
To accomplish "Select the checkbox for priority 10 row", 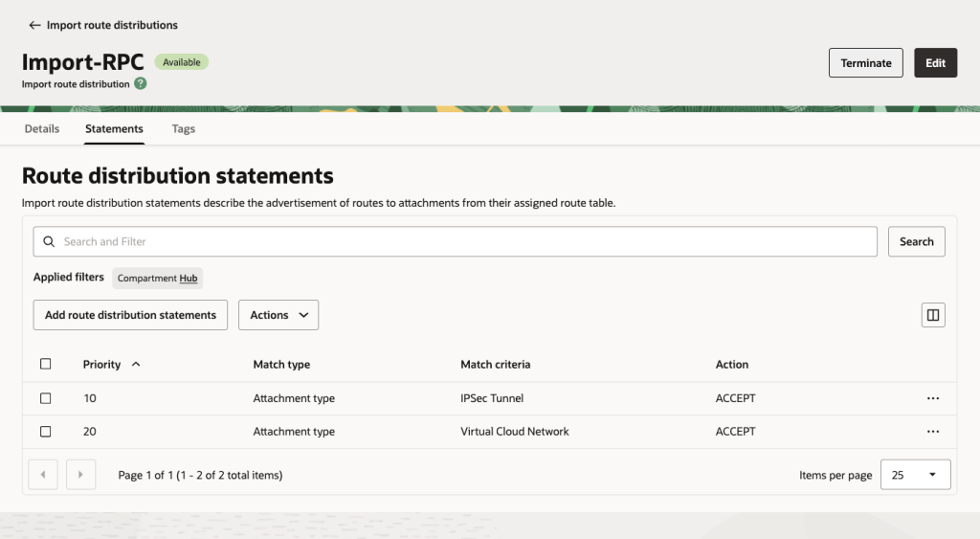I will [46, 398].
